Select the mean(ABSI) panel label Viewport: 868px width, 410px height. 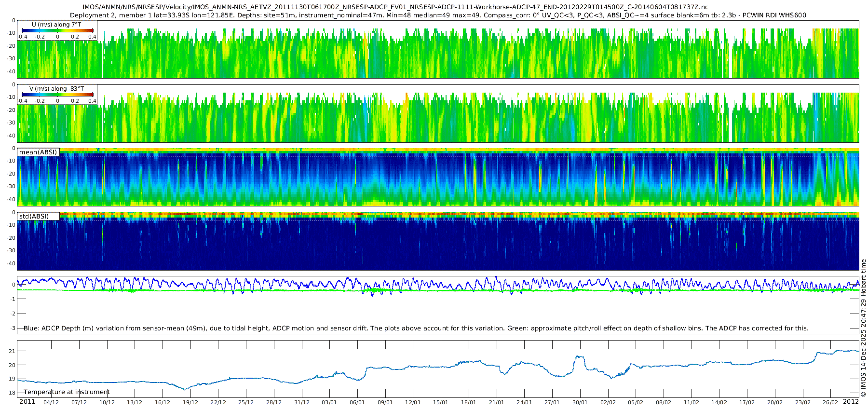click(38, 152)
